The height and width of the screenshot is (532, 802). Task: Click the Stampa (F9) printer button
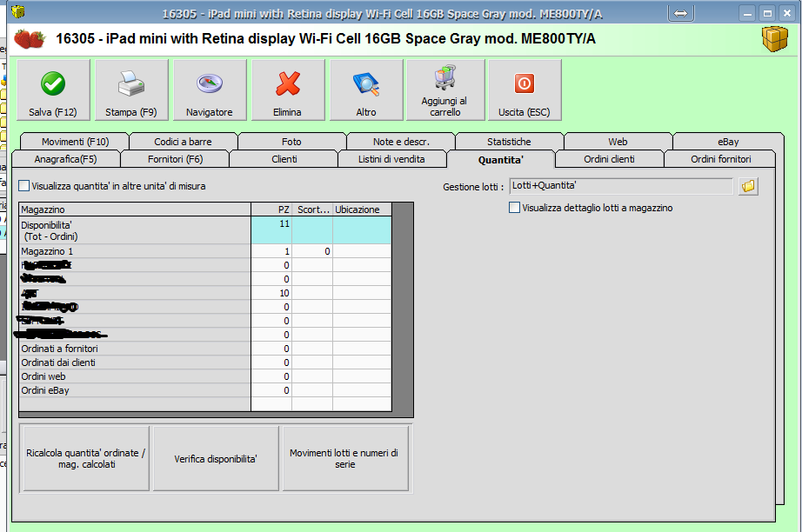tap(131, 90)
